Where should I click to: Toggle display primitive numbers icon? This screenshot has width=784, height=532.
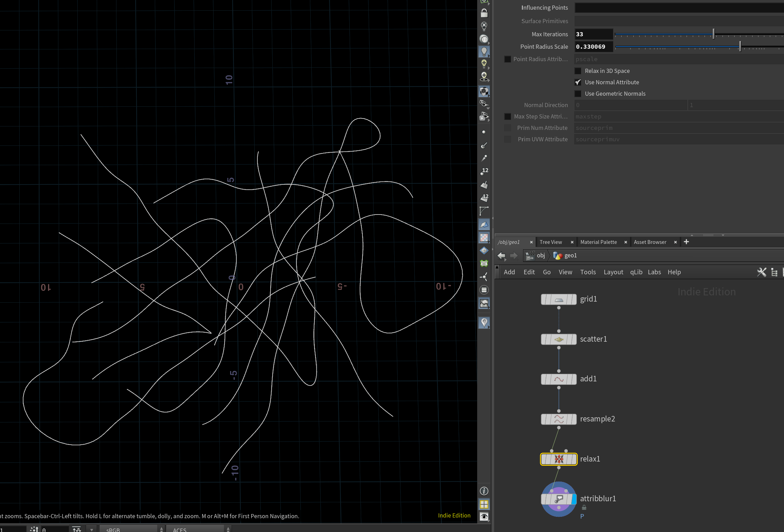(x=484, y=198)
